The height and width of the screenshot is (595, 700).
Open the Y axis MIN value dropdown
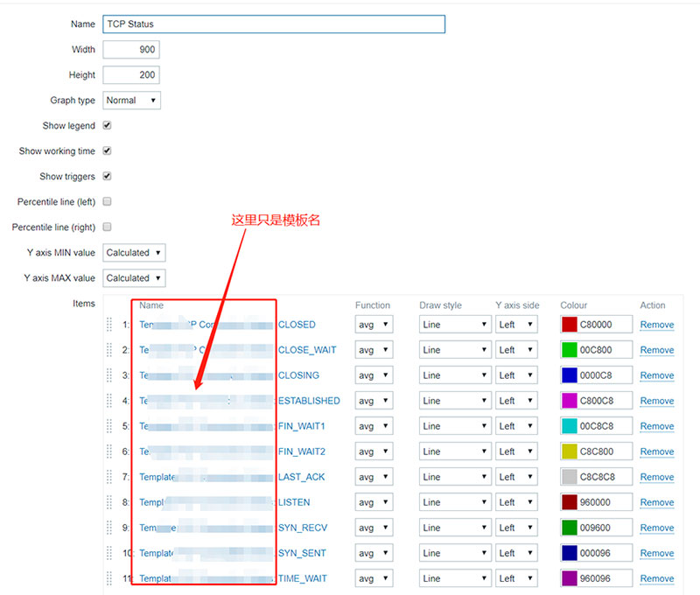click(x=134, y=253)
